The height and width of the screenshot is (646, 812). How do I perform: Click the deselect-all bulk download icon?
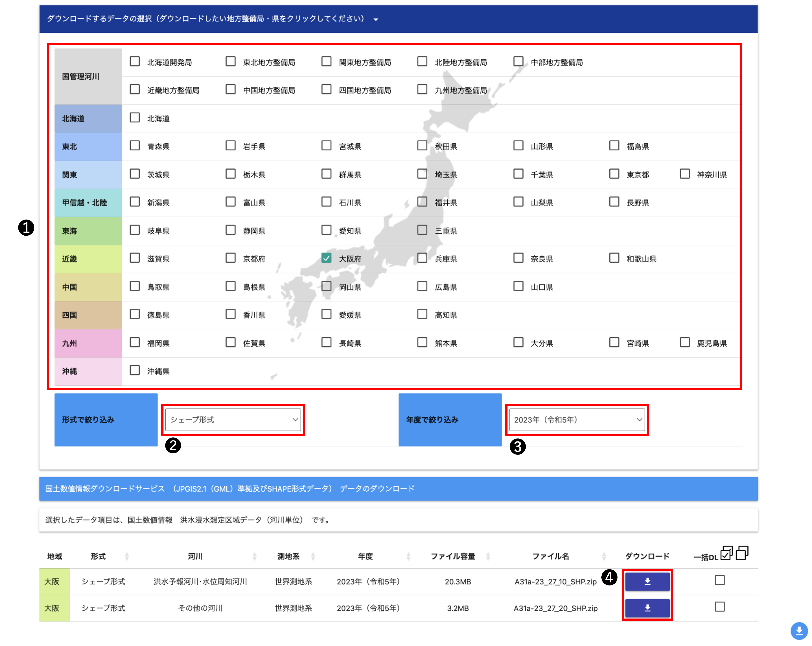742,553
